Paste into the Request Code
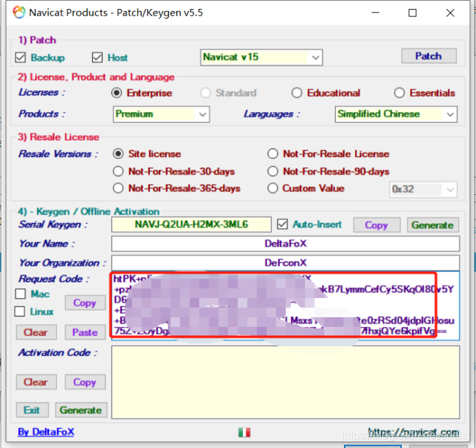 point(85,332)
